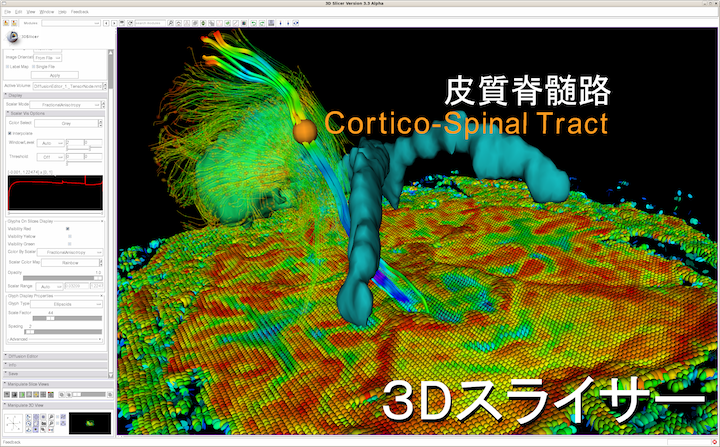
Task: Click the first icon under Manipulate Slice Views
Action: pyautogui.click(x=8, y=394)
